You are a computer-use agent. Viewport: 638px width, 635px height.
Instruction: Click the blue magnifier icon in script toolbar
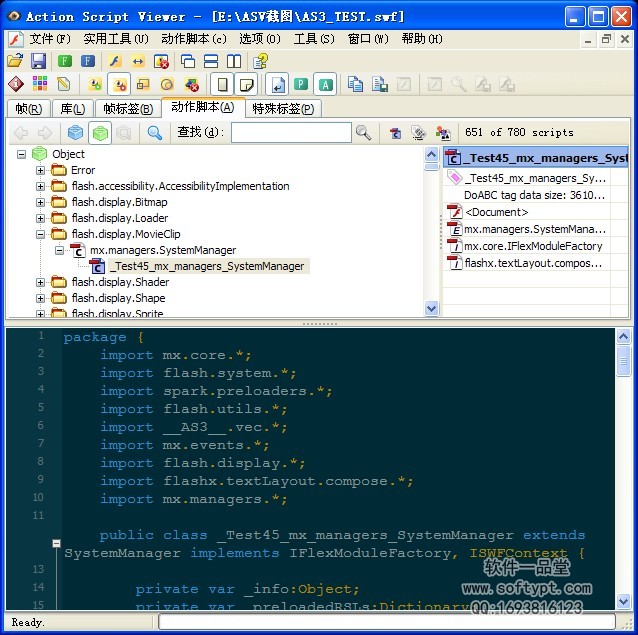pyautogui.click(x=155, y=133)
